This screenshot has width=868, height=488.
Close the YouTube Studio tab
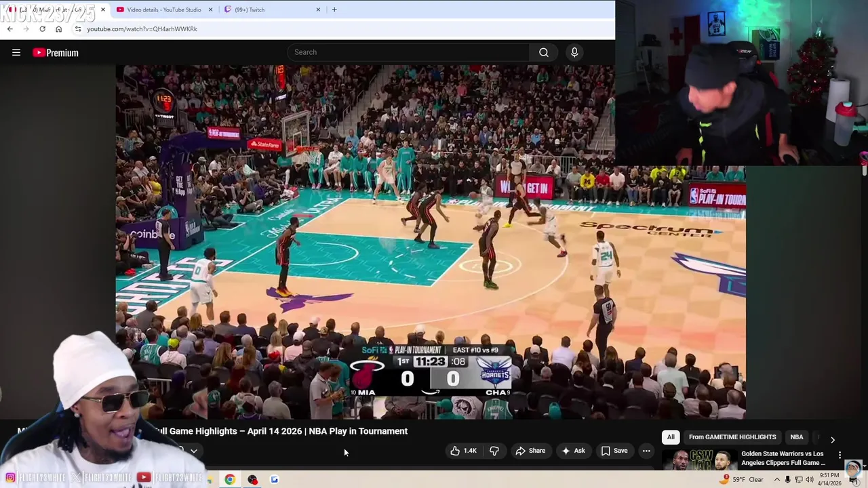[210, 9]
